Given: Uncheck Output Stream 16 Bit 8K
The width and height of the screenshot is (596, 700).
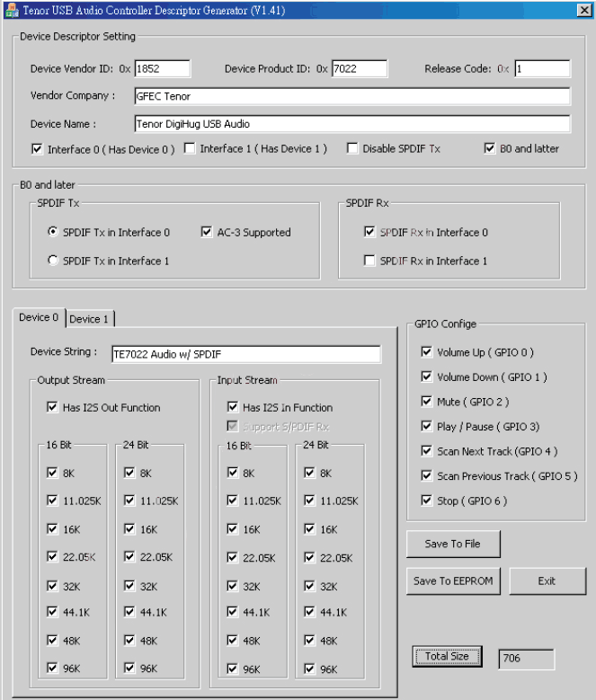Looking at the screenshot, I should point(52,473).
